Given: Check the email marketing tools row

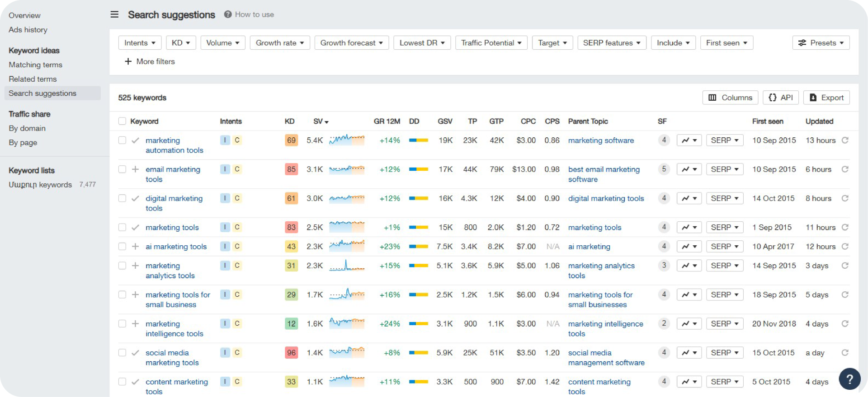Looking at the screenshot, I should tap(122, 169).
